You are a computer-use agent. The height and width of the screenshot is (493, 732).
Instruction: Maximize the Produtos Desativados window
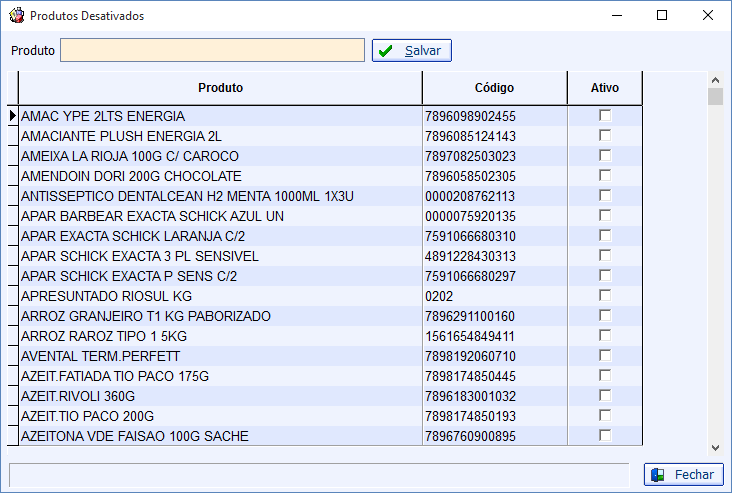coord(662,15)
